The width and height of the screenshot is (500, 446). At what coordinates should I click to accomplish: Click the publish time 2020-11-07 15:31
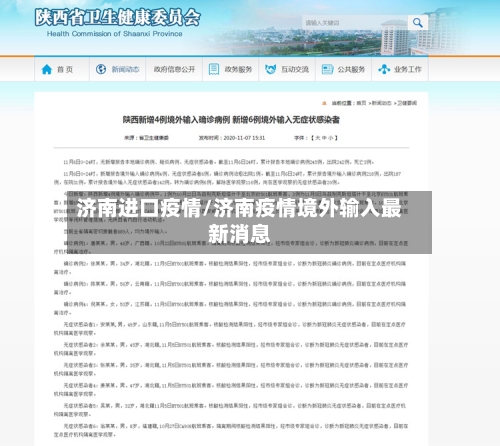[244, 138]
